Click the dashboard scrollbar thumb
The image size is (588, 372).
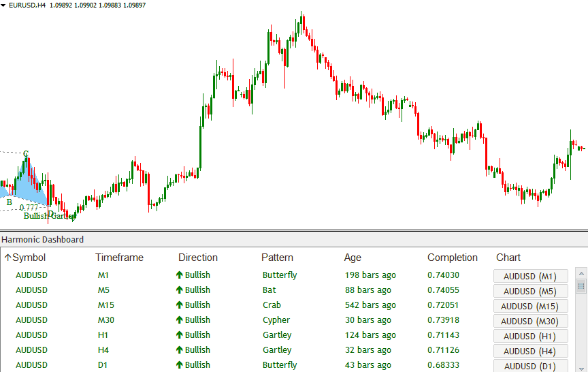(x=581, y=285)
